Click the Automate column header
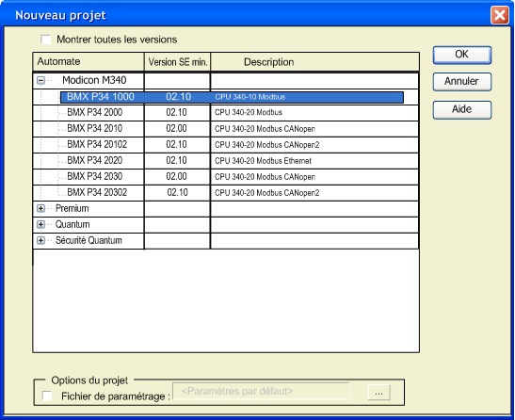 [x=89, y=61]
